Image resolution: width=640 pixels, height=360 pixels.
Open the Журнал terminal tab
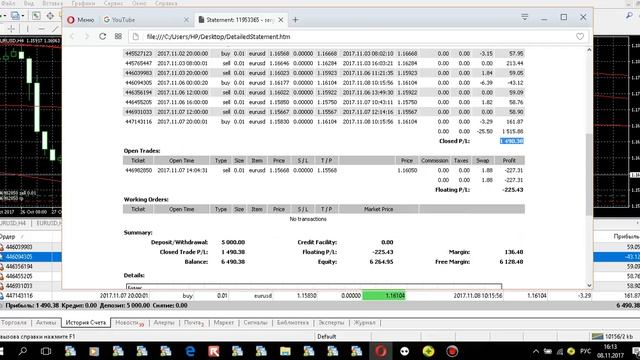point(364,322)
